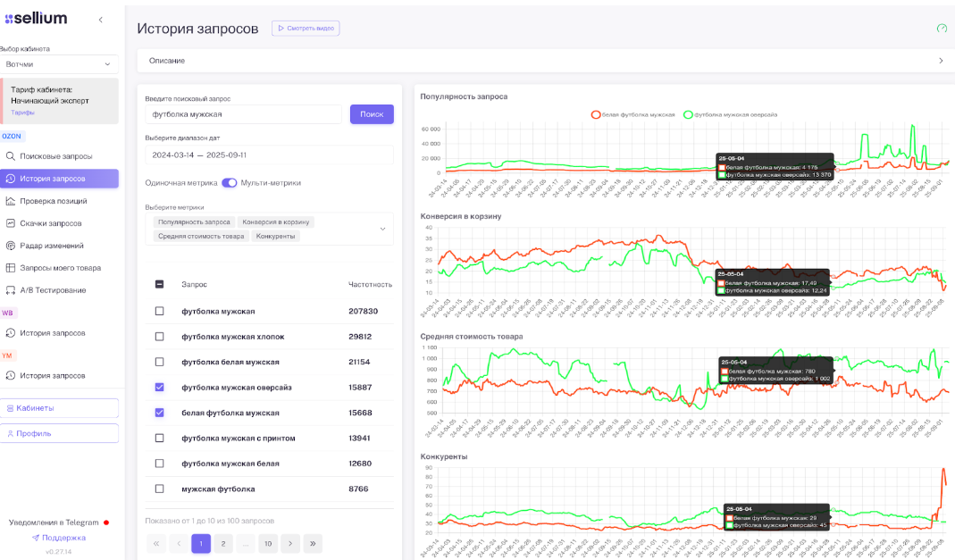Expand the metrics multiselect dropdown arrow
The height and width of the screenshot is (560, 955).
(x=382, y=229)
